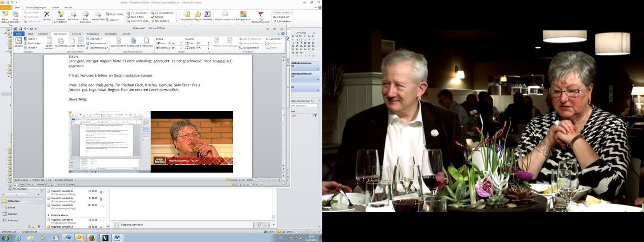644x242 pixels.
Task: Click Word's zoom out minus button
Action: pyautogui.click(x=256, y=180)
